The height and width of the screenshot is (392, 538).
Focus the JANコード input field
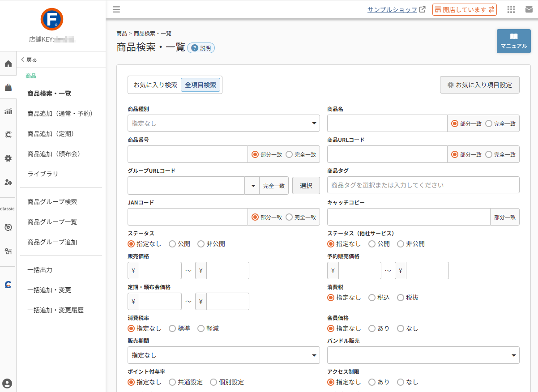click(x=188, y=217)
